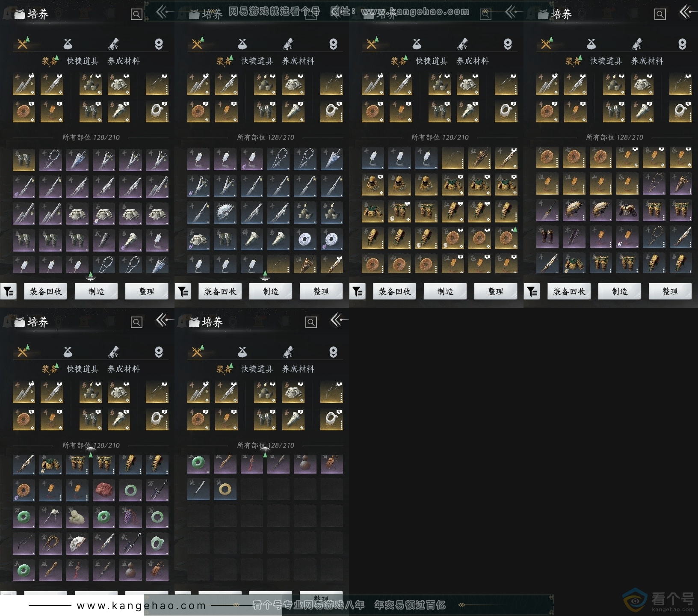Switch to 装备 tab in top-left panel
The width and height of the screenshot is (698, 616).
[x=50, y=61]
